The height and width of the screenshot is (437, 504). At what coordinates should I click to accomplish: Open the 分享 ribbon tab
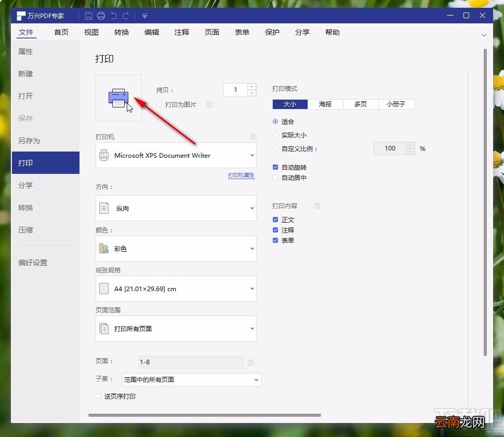point(302,32)
